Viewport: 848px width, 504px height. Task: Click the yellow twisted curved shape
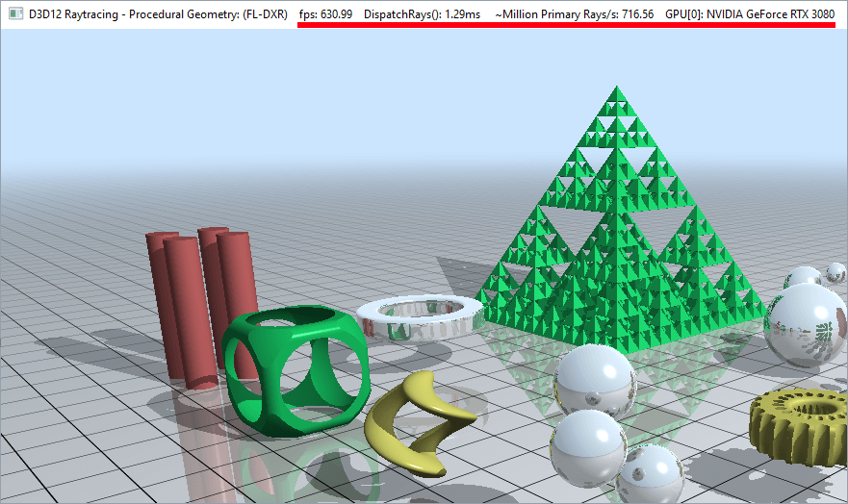(420, 422)
